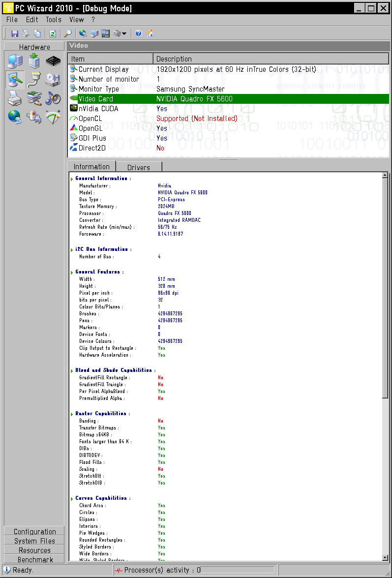The image size is (392, 578).
Task: Open Printers icon in Hardware panel
Action: point(15,98)
